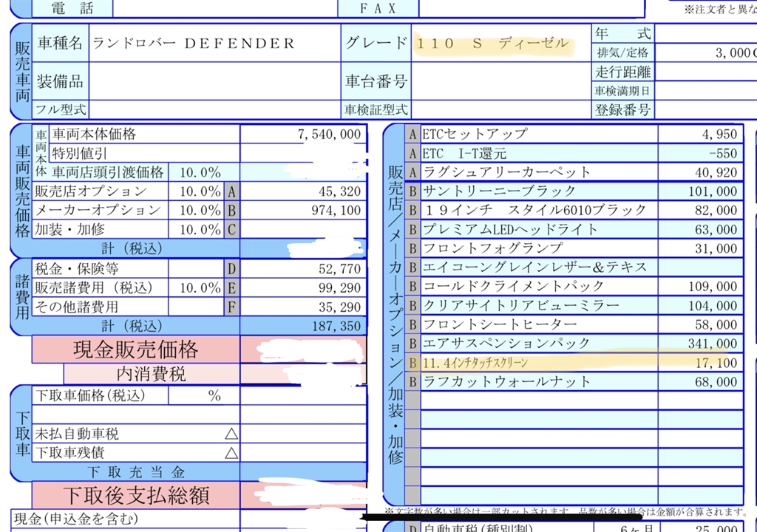Click the fees total 187,350

(x=336, y=327)
